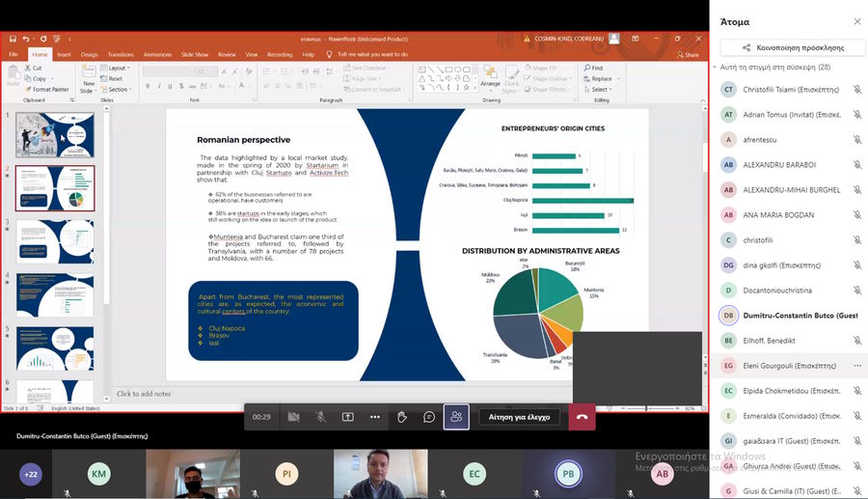Close the Άτομα participants panel

pos(856,21)
